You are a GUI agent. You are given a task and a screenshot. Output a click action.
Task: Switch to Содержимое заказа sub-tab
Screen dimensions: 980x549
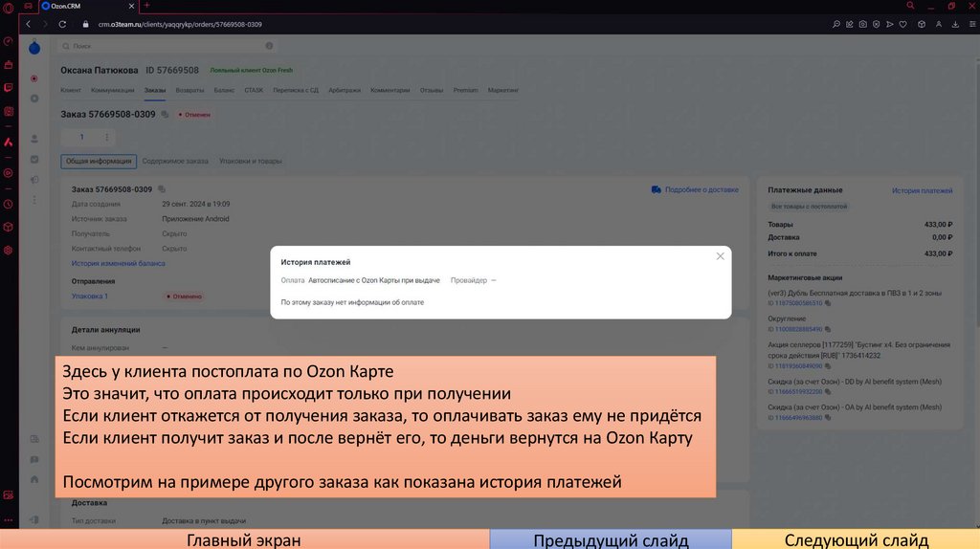(x=175, y=161)
